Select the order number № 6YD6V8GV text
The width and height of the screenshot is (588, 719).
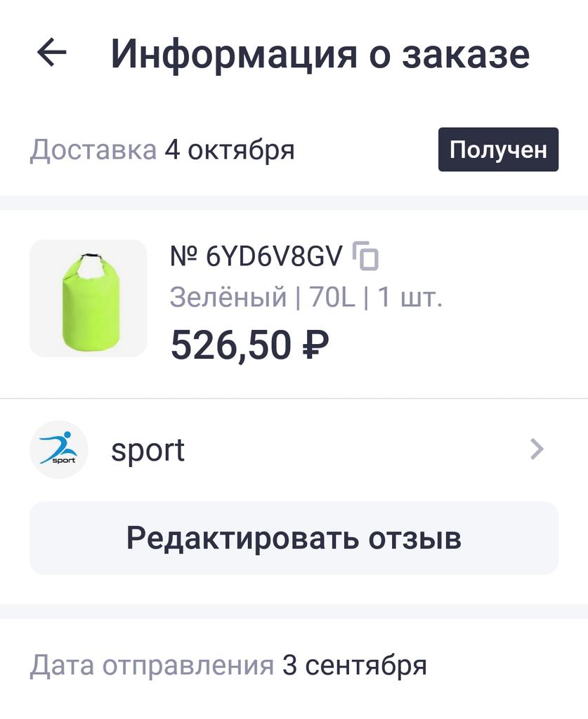tap(256, 256)
